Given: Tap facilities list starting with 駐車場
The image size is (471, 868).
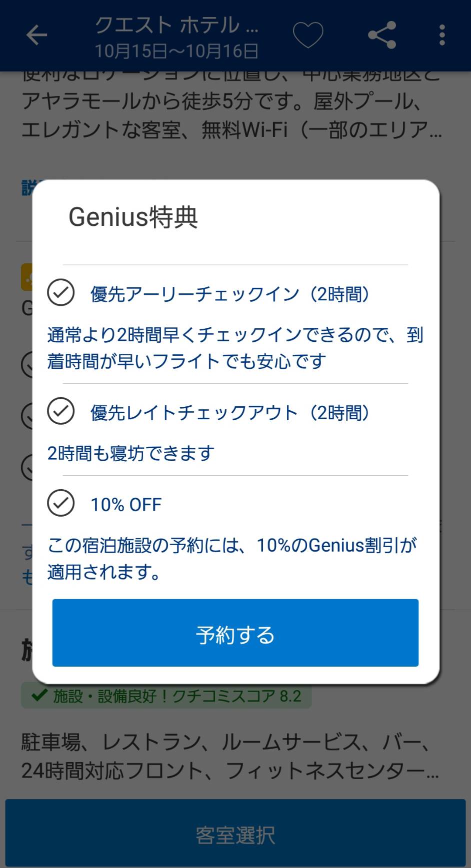Looking at the screenshot, I should tap(230, 757).
